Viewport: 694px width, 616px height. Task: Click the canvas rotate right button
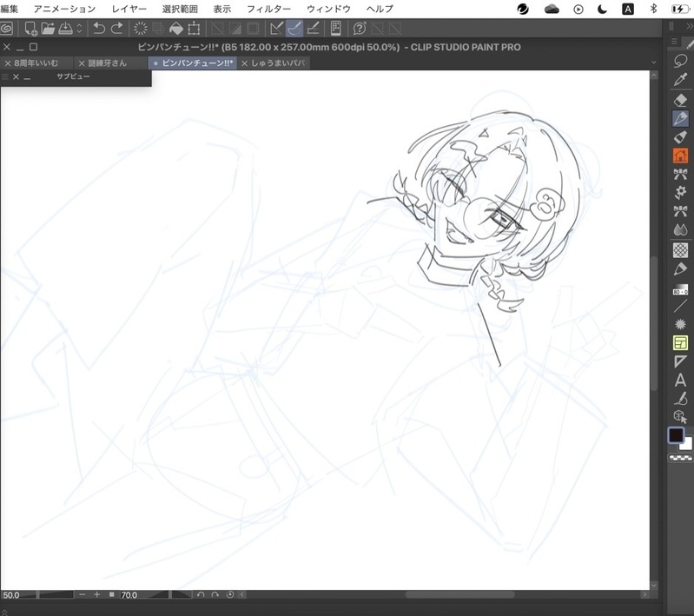click(x=215, y=594)
